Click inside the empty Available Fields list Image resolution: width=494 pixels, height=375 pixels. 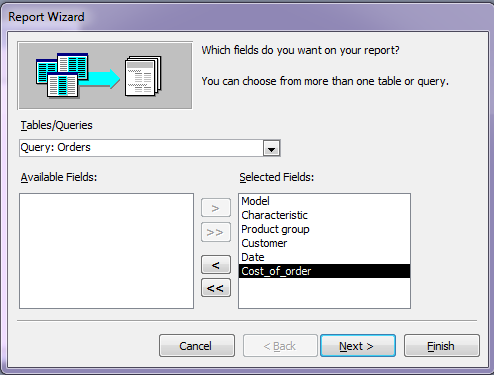(x=106, y=251)
